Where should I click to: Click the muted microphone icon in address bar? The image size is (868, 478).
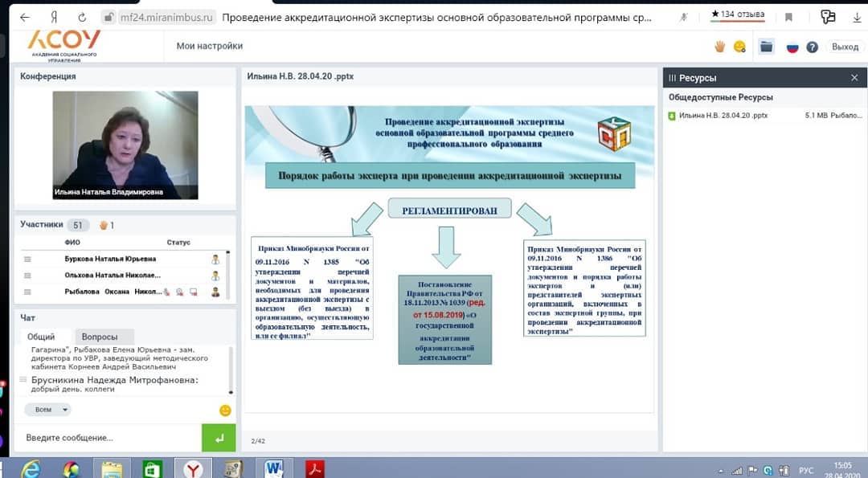pos(684,17)
